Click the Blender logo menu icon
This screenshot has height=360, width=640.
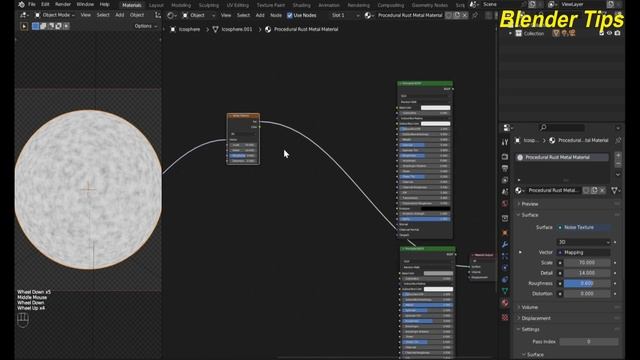point(21,4)
